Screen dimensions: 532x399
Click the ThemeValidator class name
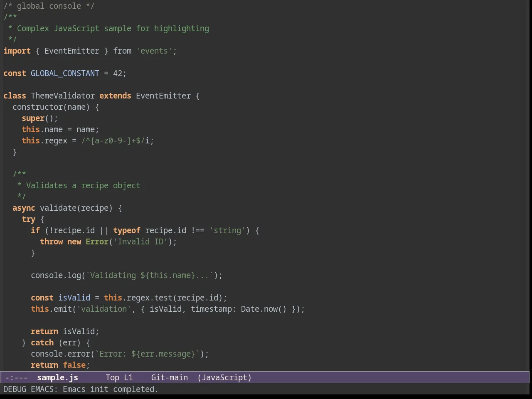[63, 96]
